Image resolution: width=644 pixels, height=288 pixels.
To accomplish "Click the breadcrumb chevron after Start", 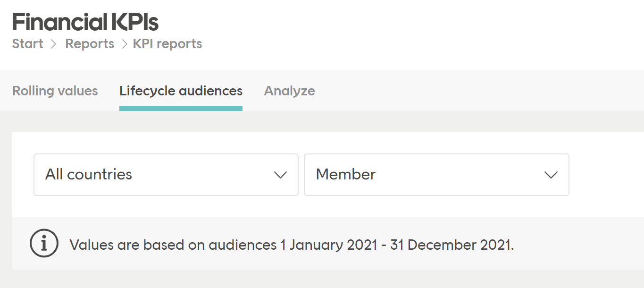I will click(53, 44).
